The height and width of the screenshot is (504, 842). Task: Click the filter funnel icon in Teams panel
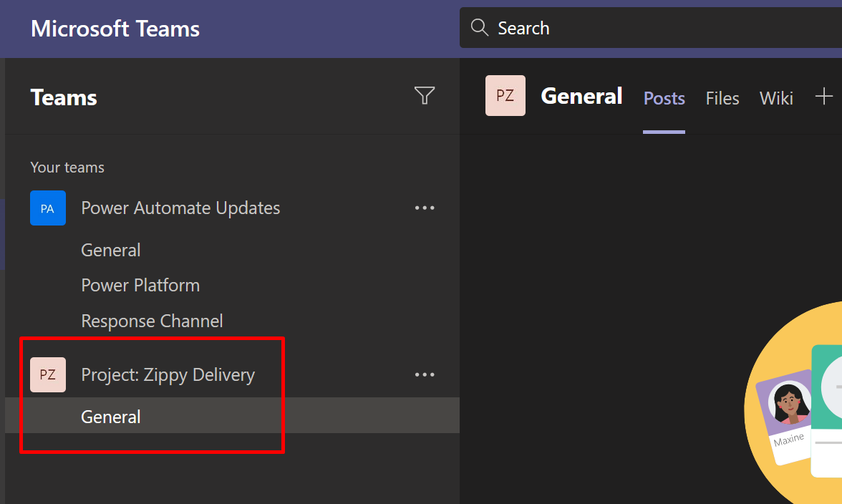[x=425, y=96]
